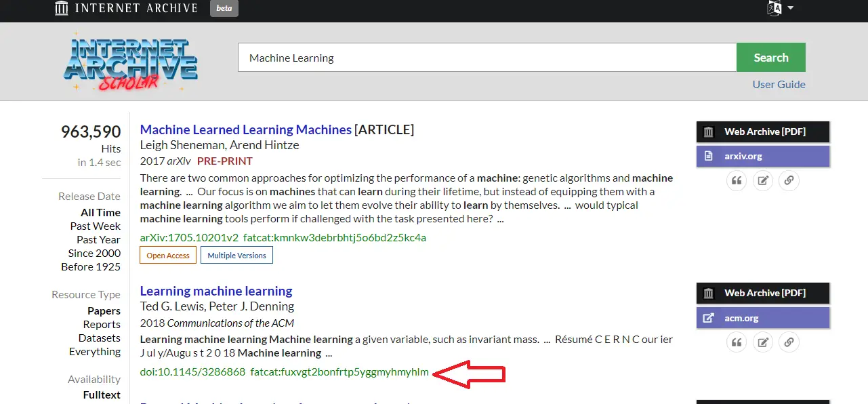
Task: Select All Time release date filter
Action: 100,212
